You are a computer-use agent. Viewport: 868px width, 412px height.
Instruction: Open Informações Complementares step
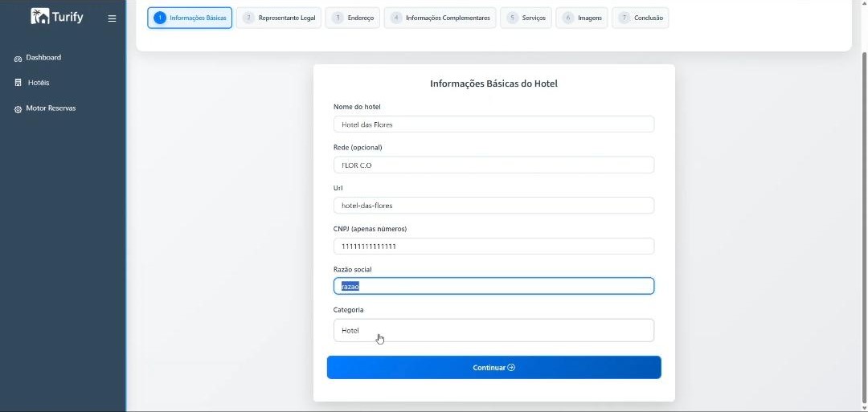tap(440, 18)
